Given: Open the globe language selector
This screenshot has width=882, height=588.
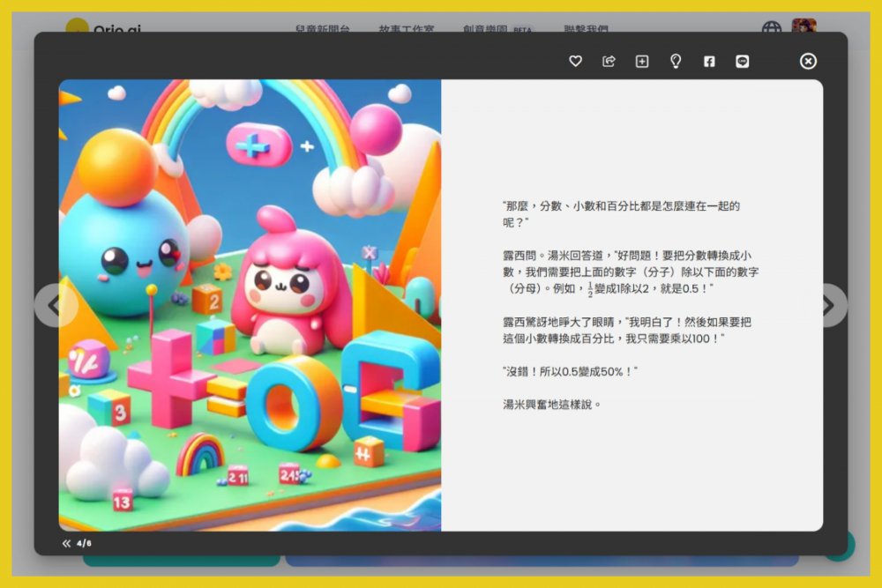Looking at the screenshot, I should pyautogui.click(x=772, y=29).
